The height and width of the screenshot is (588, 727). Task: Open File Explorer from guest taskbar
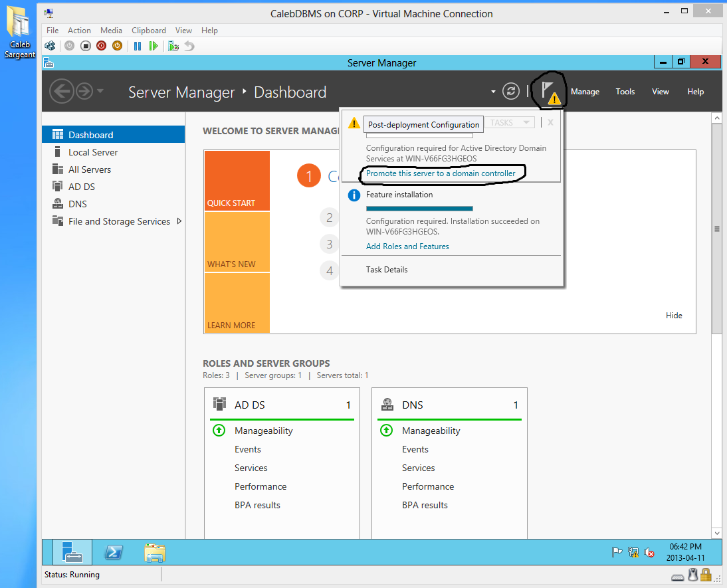[154, 552]
